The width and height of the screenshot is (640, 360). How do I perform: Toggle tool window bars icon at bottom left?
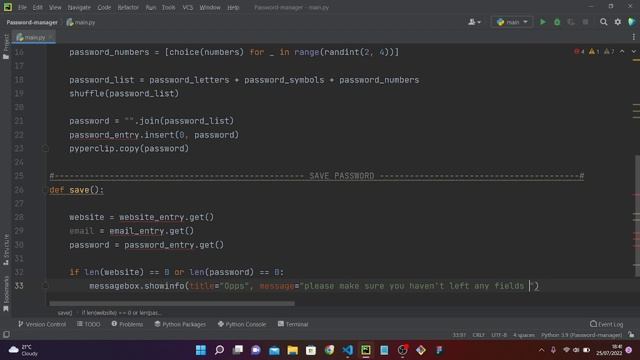point(6,335)
